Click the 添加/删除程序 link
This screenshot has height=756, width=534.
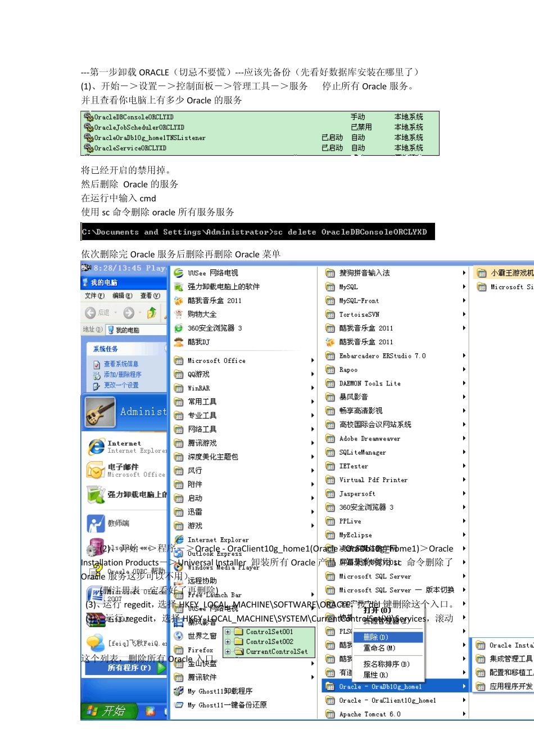click(123, 375)
